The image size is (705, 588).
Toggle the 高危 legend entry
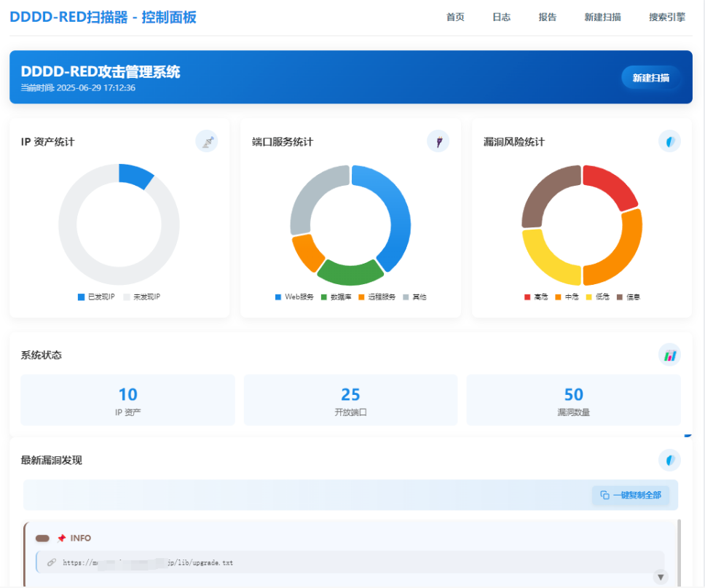tap(536, 297)
